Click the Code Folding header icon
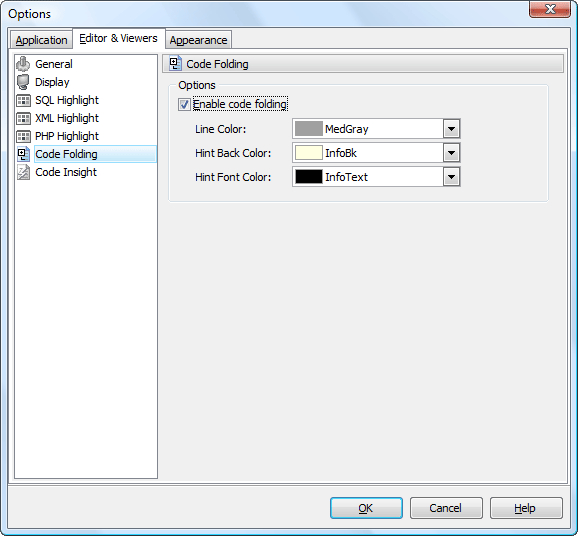This screenshot has width=578, height=536. (x=175, y=63)
